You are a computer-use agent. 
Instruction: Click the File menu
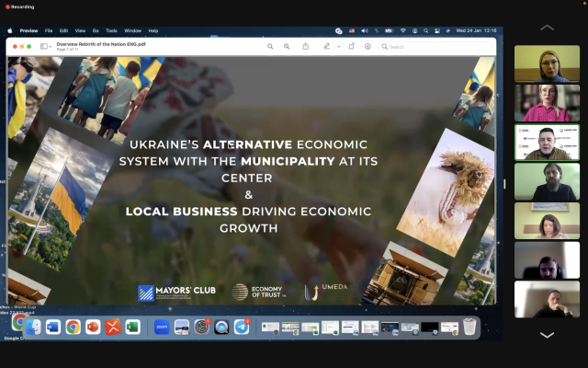49,30
